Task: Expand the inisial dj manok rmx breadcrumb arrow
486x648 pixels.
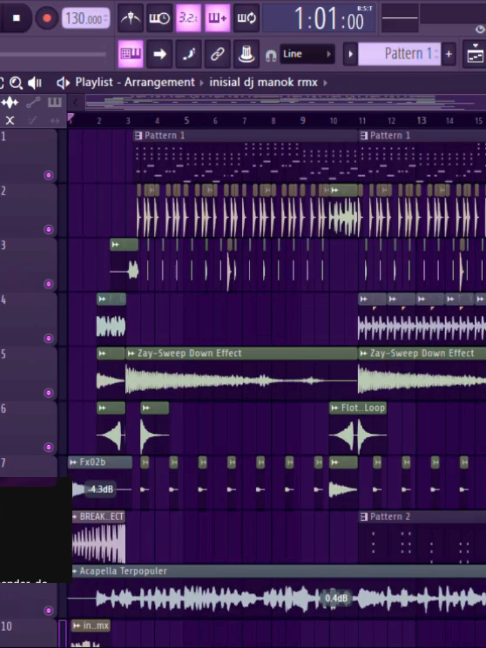Action: 325,83
